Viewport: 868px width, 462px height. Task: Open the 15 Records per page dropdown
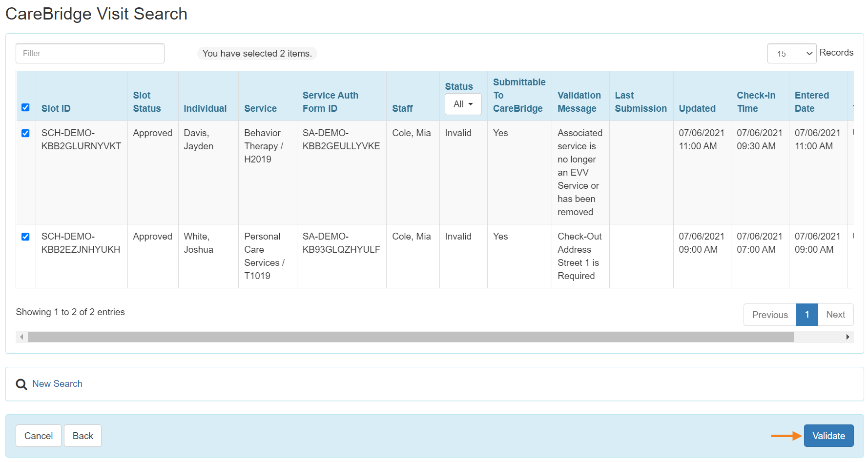(x=792, y=53)
